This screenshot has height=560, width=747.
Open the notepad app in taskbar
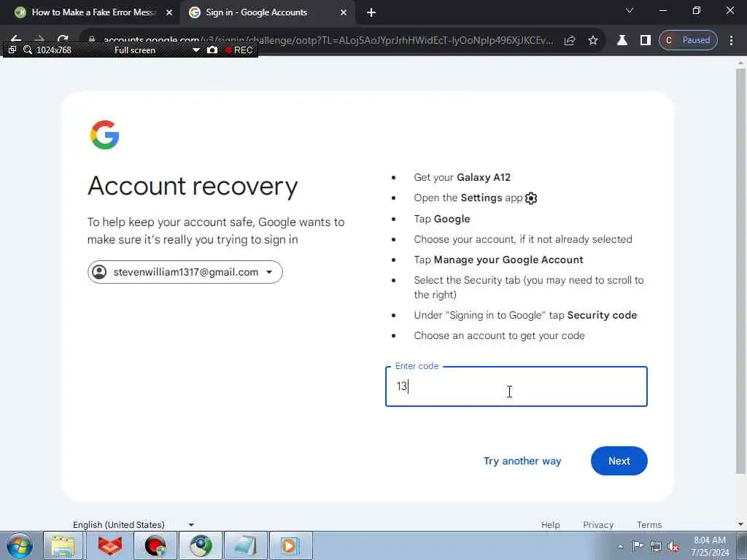coord(246,545)
